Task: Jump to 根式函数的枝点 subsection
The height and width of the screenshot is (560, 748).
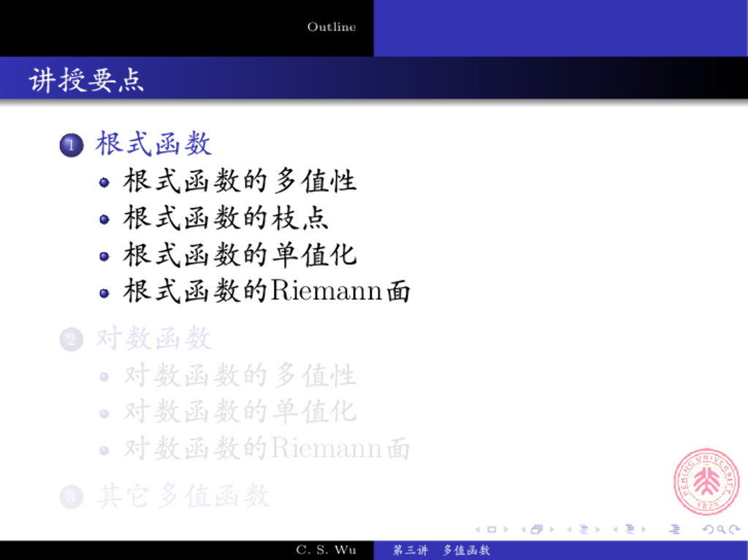Action: click(x=226, y=218)
